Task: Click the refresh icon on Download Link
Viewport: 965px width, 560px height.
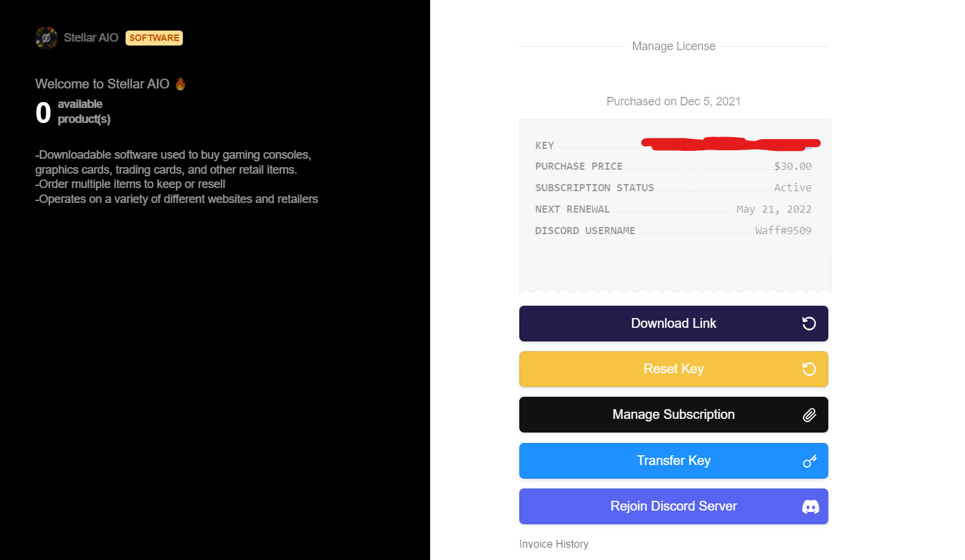Action: 809,323
